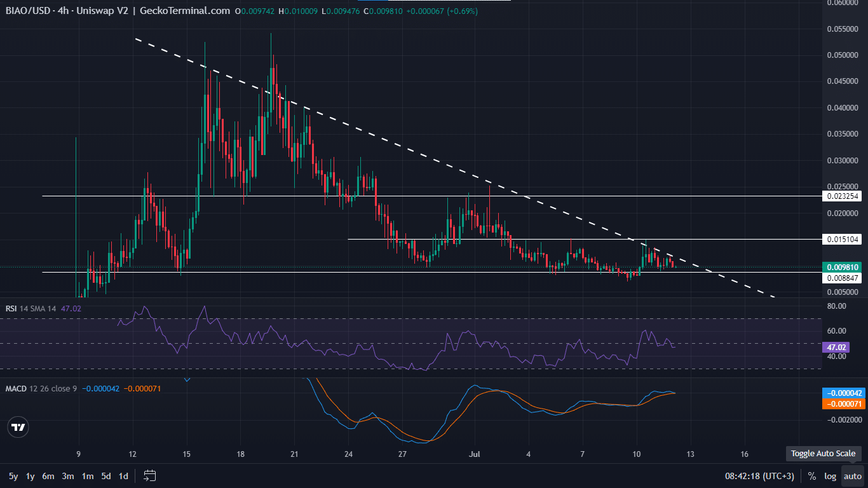Click the RSI 14 SMA 14 indicator legend

32,308
